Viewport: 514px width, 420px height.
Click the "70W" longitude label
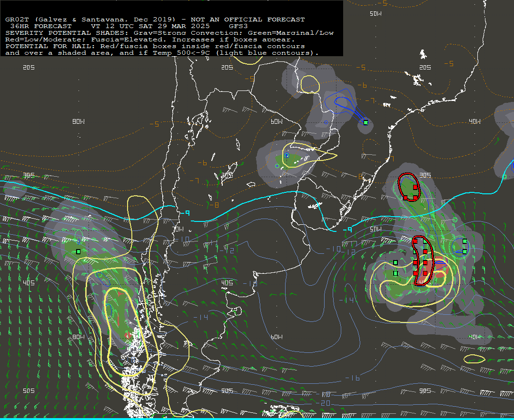coord(178,229)
